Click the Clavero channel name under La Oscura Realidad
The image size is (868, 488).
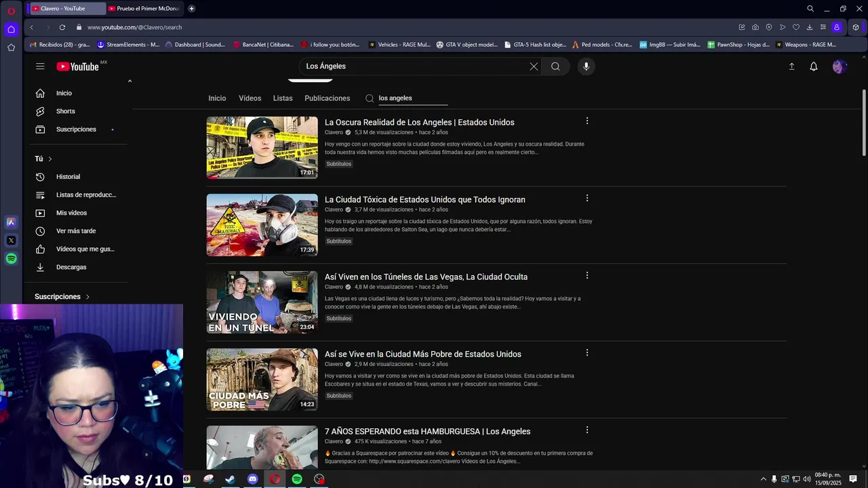(334, 133)
